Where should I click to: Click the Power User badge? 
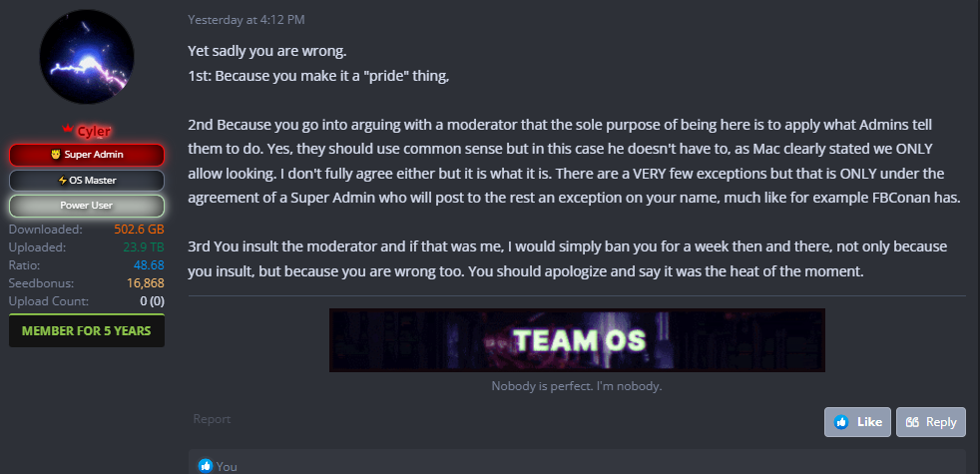coord(87,206)
